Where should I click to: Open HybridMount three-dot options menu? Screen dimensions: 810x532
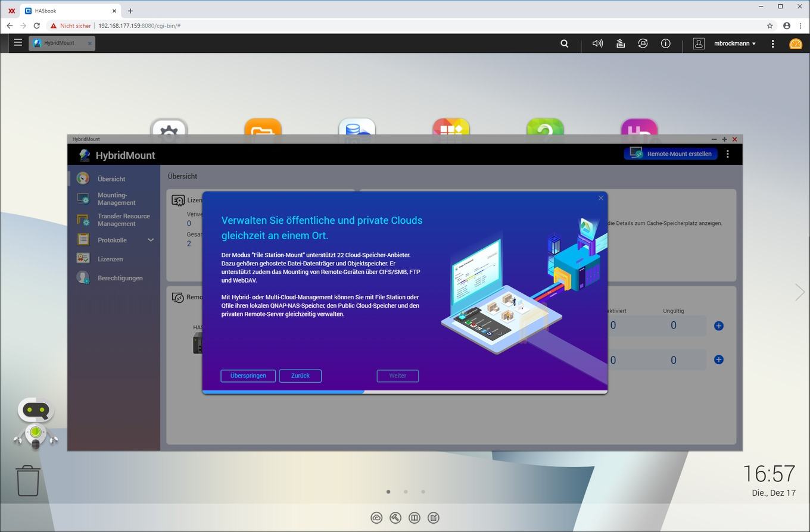pos(728,154)
